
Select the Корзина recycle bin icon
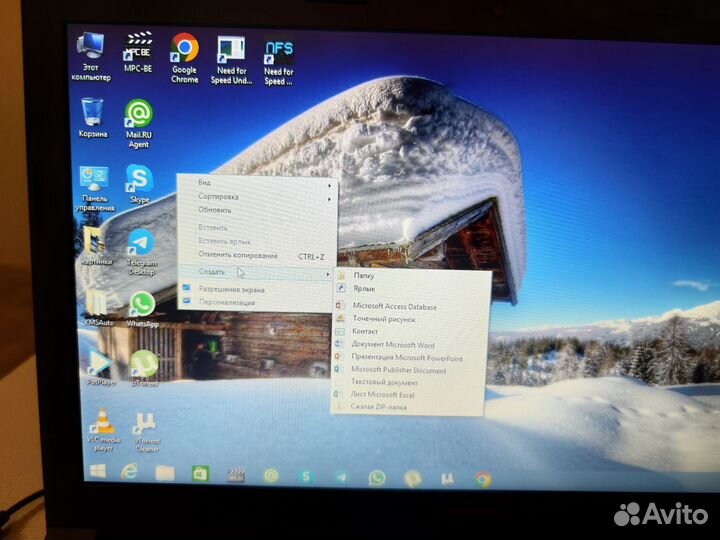pyautogui.click(x=93, y=118)
